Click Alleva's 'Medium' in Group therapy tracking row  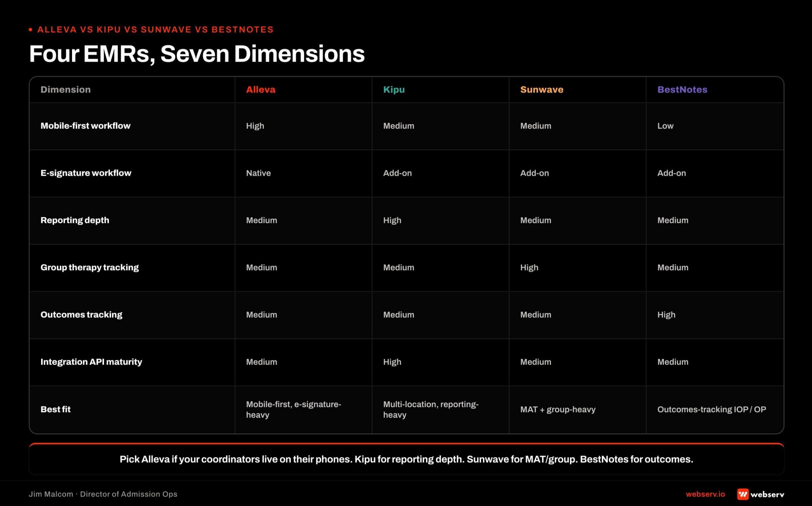(261, 267)
